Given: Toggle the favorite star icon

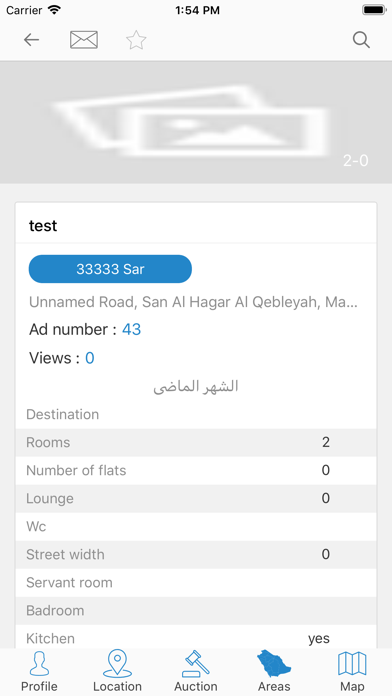Looking at the screenshot, I should [136, 40].
